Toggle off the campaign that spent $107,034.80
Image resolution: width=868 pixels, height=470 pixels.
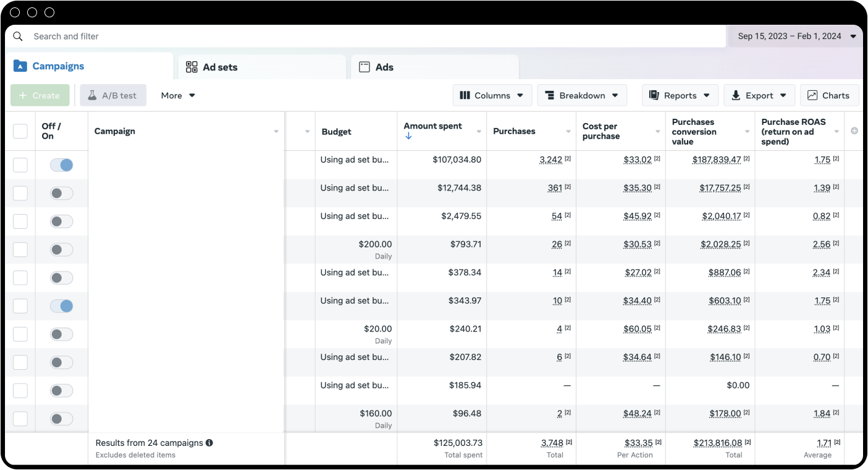pos(62,165)
